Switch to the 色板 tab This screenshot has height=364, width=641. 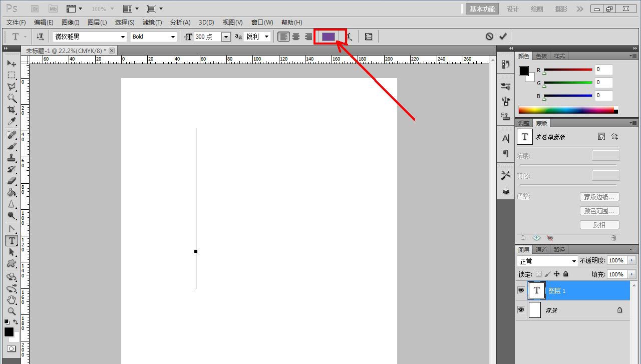point(541,56)
